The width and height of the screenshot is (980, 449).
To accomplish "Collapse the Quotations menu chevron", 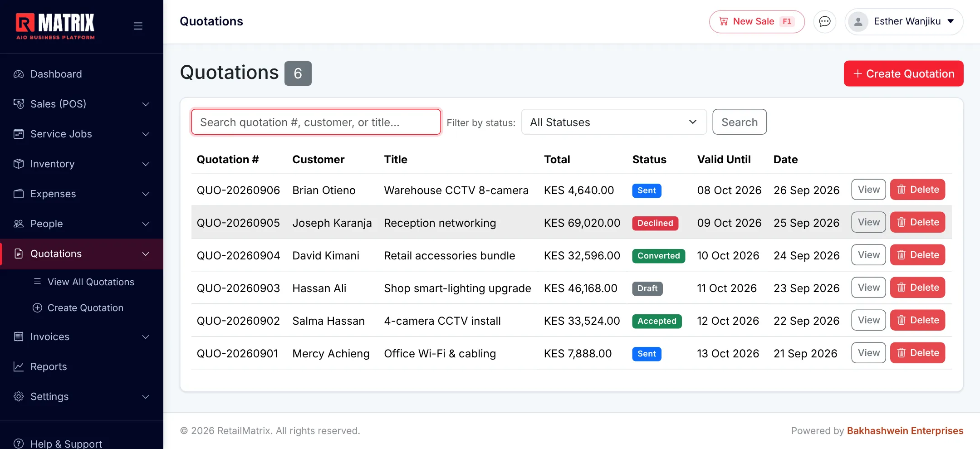I will 146,254.
